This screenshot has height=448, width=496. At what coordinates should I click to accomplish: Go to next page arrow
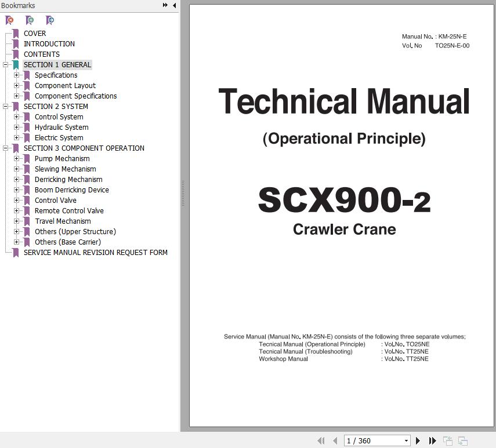pyautogui.click(x=418, y=440)
